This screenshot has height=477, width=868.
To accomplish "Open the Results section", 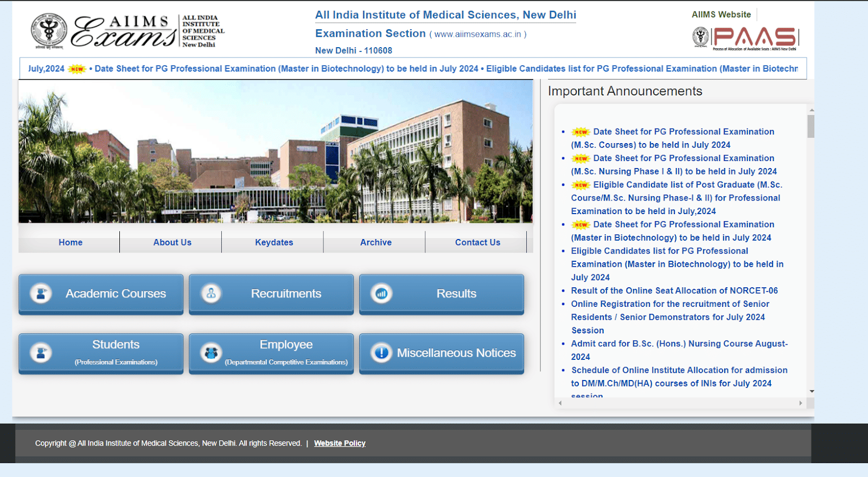I will point(442,294).
